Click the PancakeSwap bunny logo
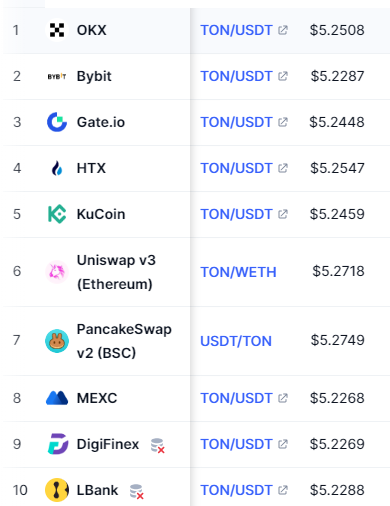 [57, 341]
